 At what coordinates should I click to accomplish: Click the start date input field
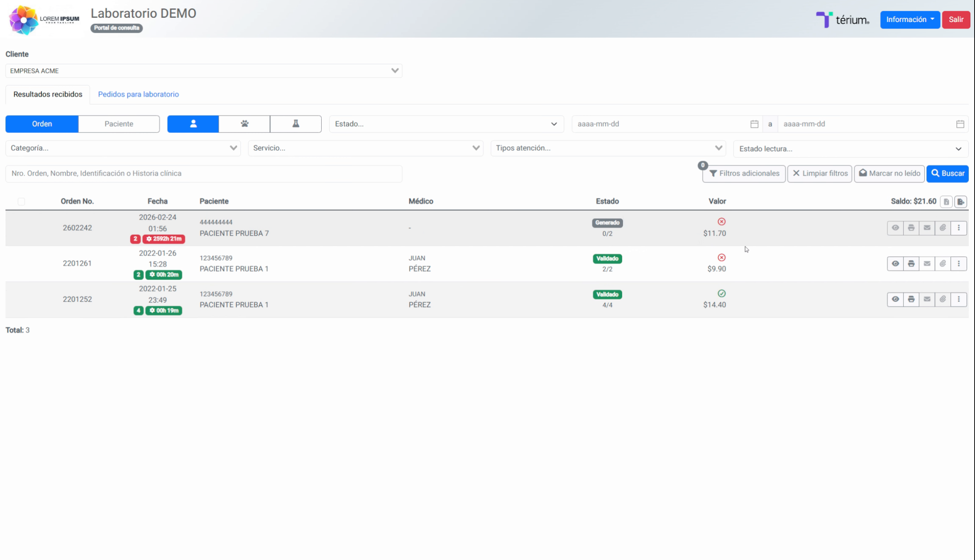[667, 124]
